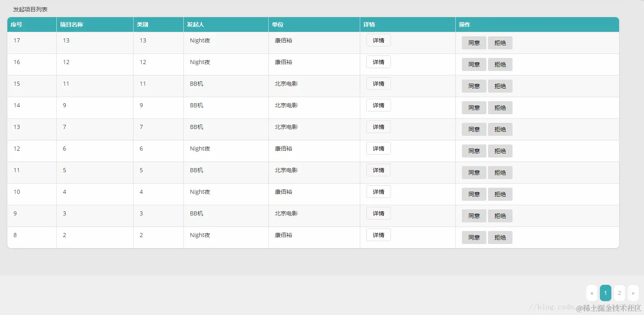Approve row 14 via 同意
Screen dimensions: 644x315
pyautogui.click(x=474, y=108)
